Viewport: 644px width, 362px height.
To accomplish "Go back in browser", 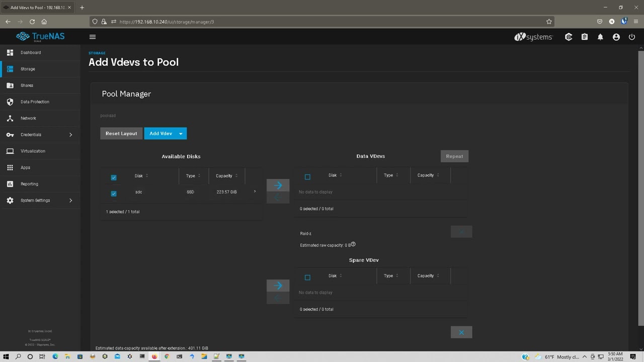I will 8,22.
